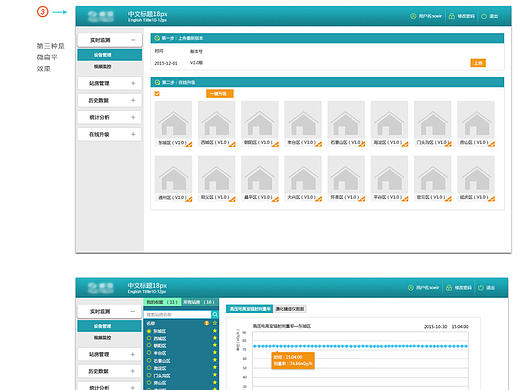This screenshot has height=390, width=520.
Task: Click 退出 link in lower header
Action: (490, 288)
